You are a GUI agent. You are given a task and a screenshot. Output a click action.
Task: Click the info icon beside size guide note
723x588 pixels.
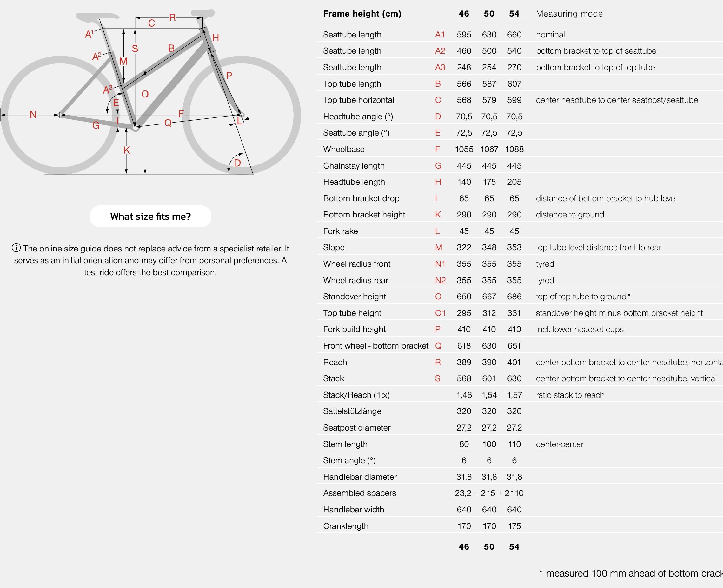(16, 248)
